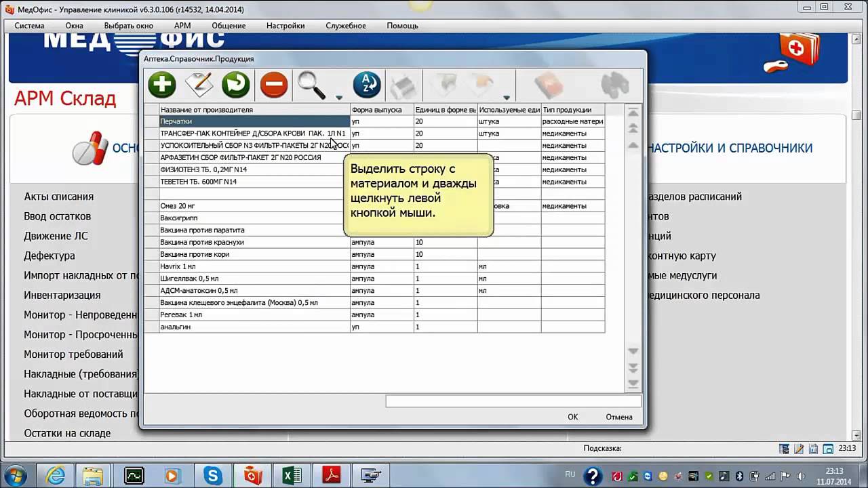Select the Havrix 1 мл row

pyautogui.click(x=374, y=266)
